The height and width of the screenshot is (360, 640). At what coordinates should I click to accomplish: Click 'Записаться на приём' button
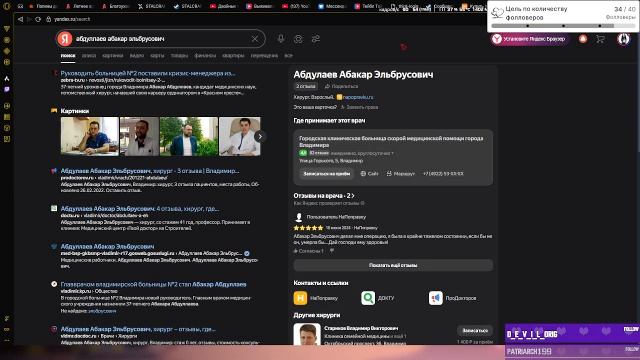(x=327, y=173)
